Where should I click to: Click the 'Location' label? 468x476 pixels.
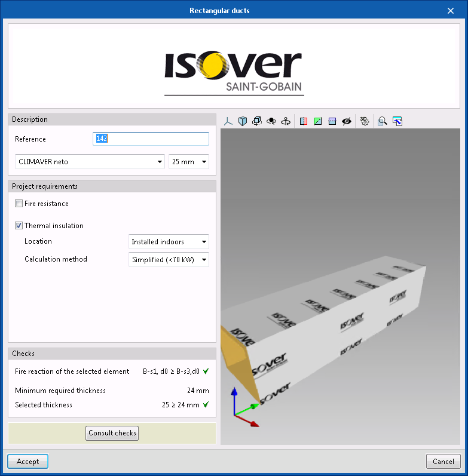click(x=38, y=241)
